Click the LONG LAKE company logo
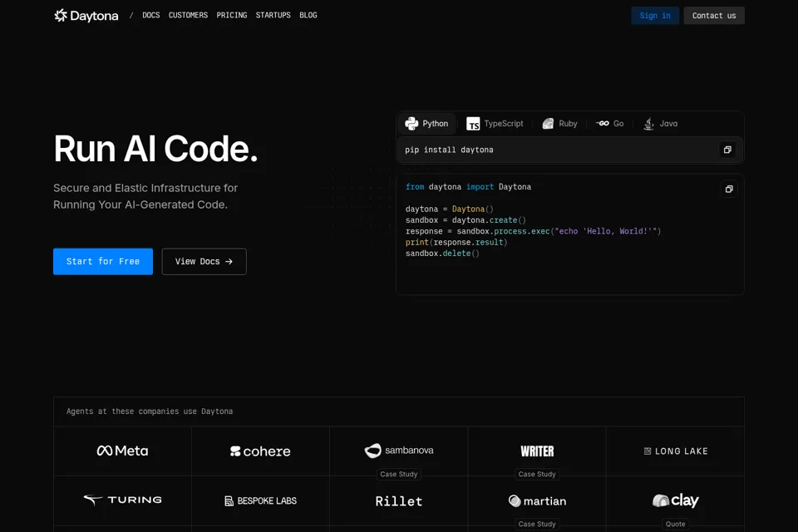The width and height of the screenshot is (798, 532). point(675,451)
